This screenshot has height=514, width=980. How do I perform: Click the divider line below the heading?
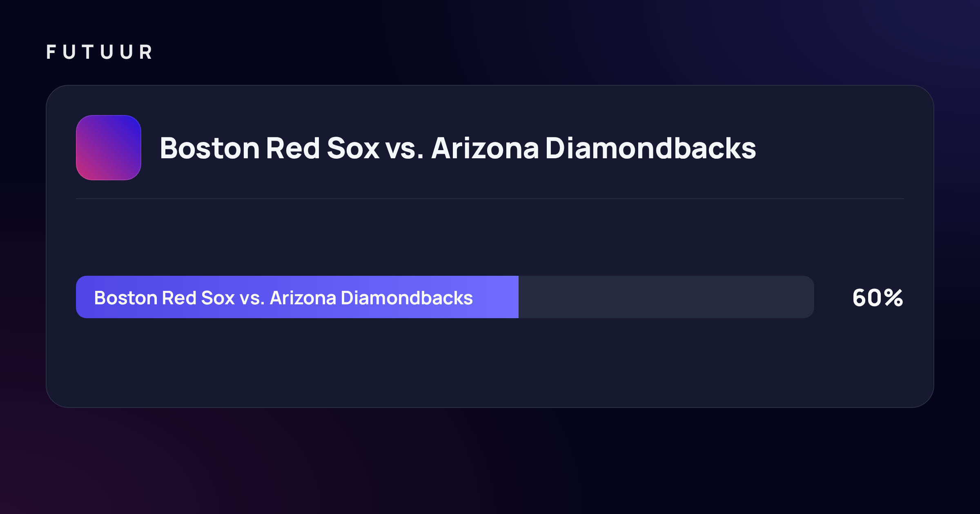coord(490,199)
